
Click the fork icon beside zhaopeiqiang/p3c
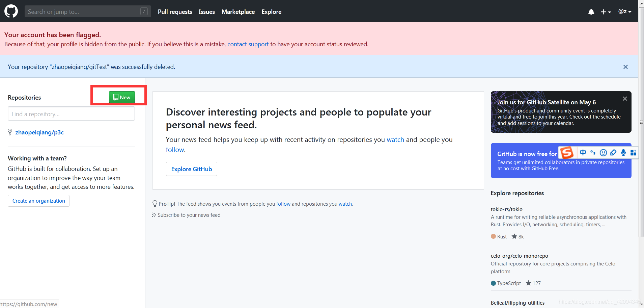[10, 132]
